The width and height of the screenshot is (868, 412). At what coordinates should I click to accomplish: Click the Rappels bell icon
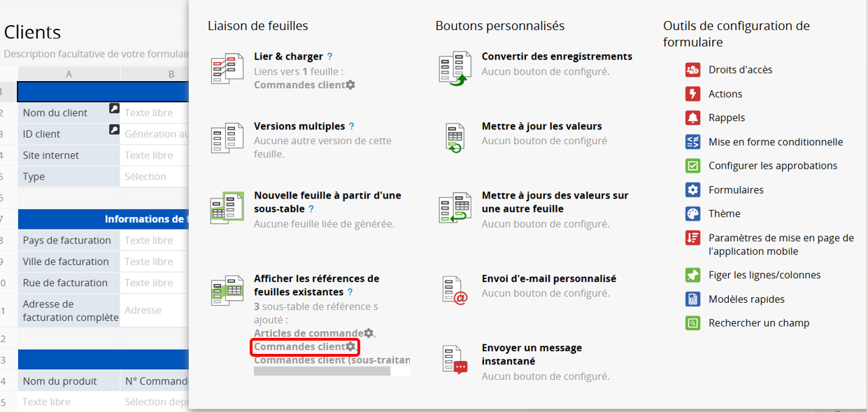coord(692,118)
